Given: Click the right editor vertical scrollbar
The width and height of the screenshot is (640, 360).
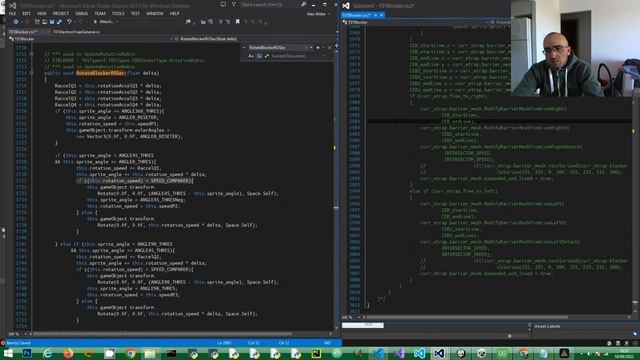Looking at the screenshot, I should 635,204.
